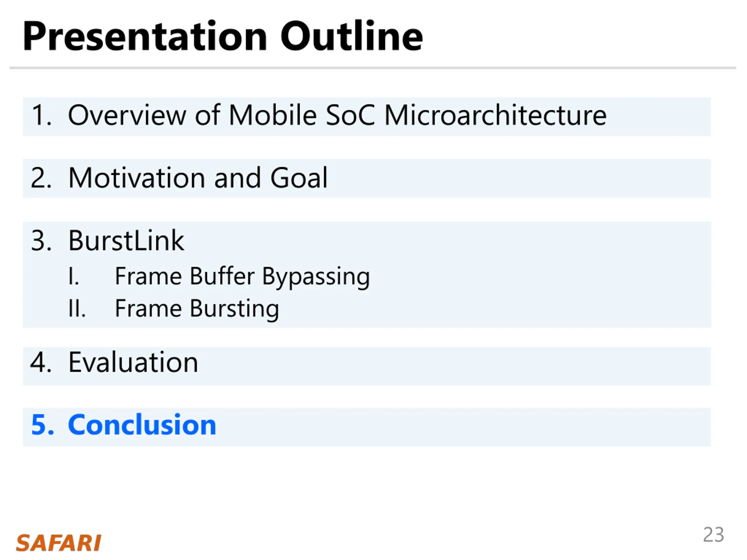Click the number 3. list marker

(41, 240)
